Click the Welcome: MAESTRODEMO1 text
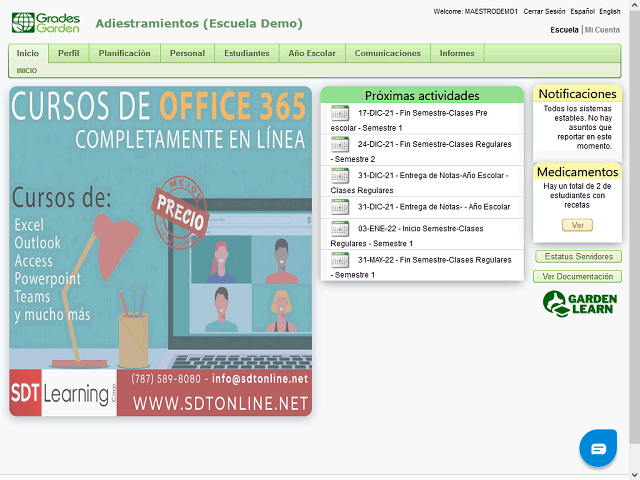 pyautogui.click(x=476, y=11)
